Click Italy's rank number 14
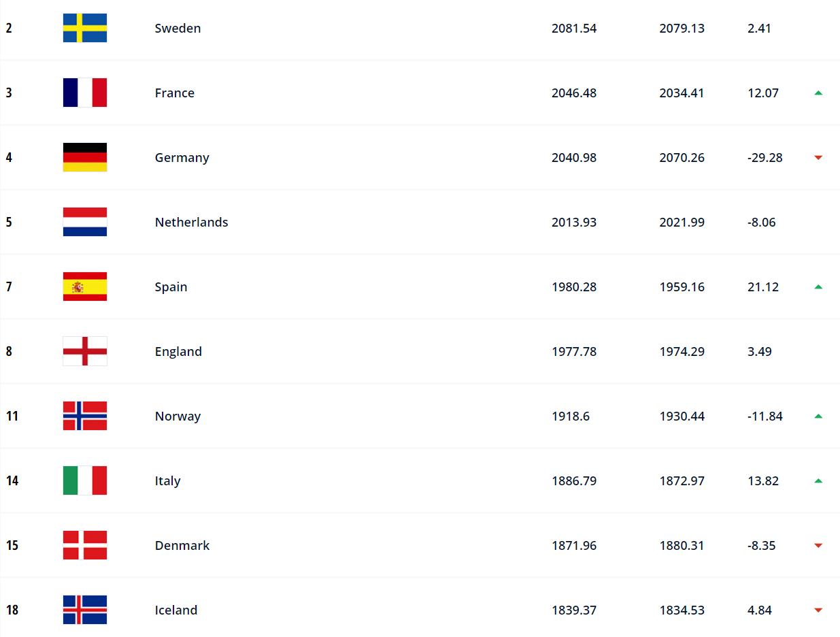840x637 pixels. coord(12,480)
